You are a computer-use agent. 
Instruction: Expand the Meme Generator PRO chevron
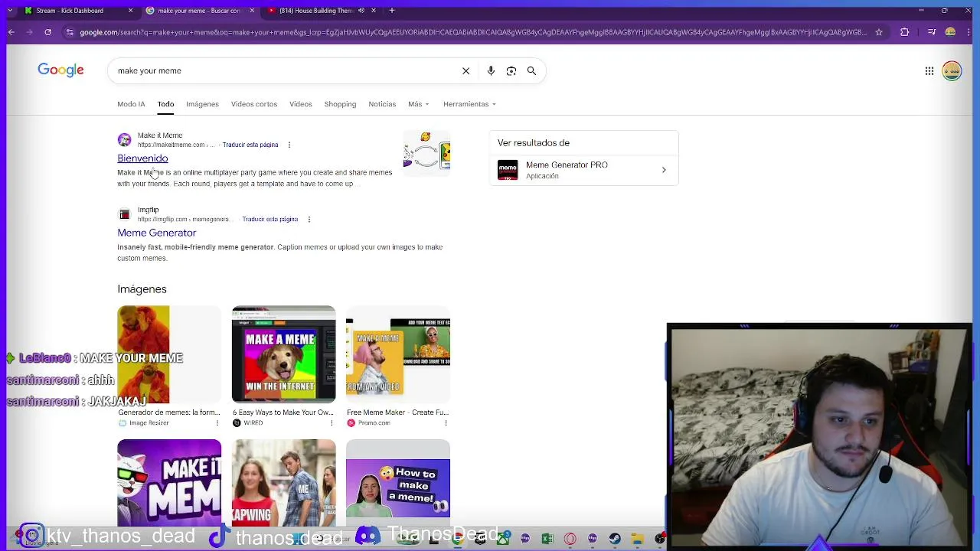coord(664,170)
